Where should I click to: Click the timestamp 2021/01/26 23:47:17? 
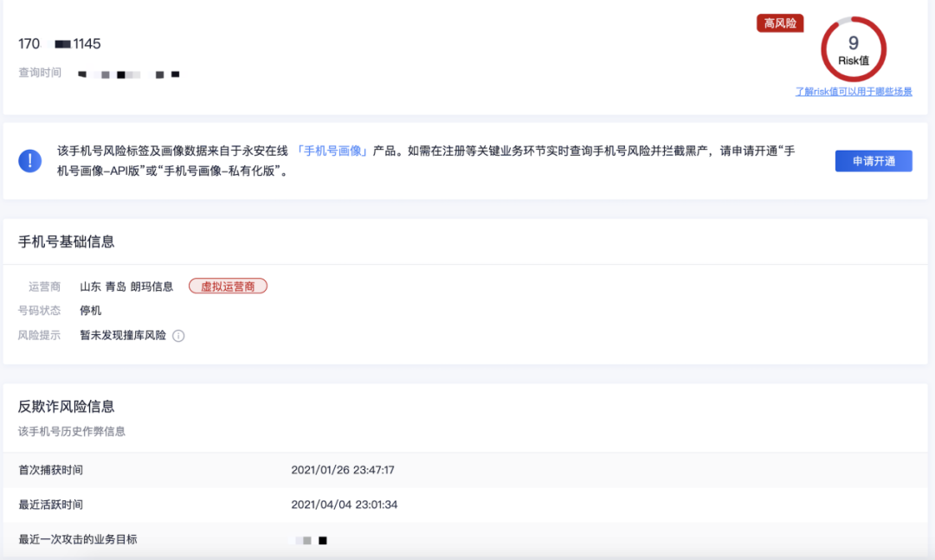click(x=343, y=470)
